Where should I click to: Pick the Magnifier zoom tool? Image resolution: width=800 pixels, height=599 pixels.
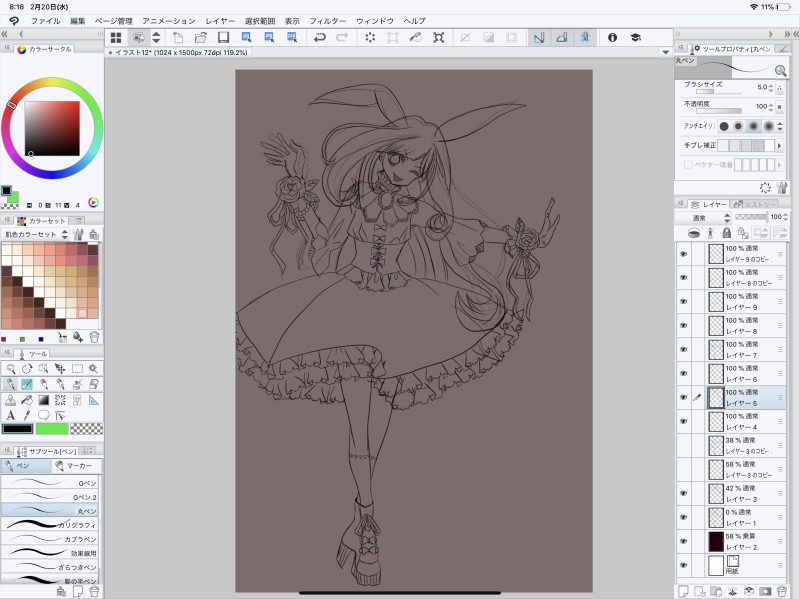(11, 368)
